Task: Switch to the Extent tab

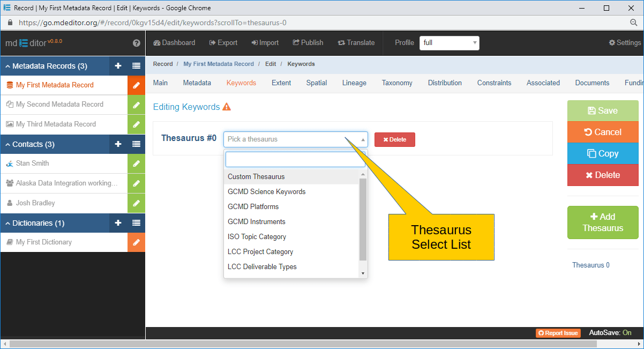Action: (281, 83)
